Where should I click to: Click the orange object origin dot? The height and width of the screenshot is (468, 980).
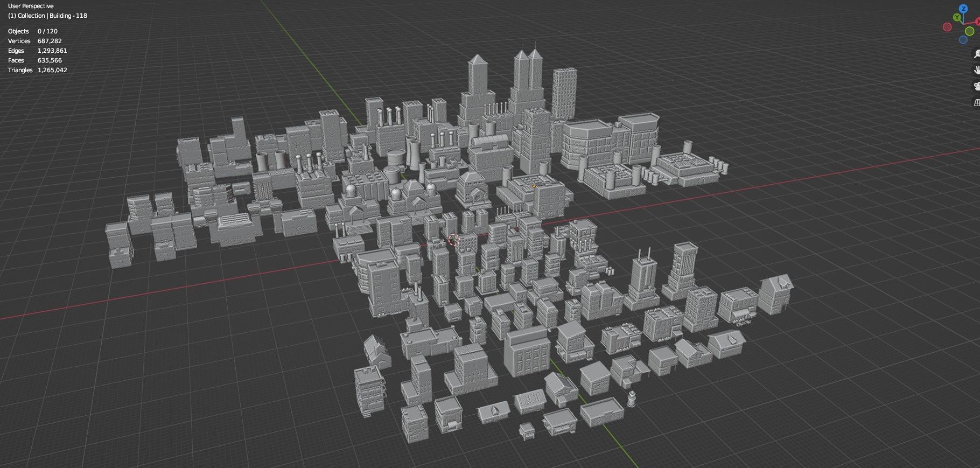click(x=534, y=186)
